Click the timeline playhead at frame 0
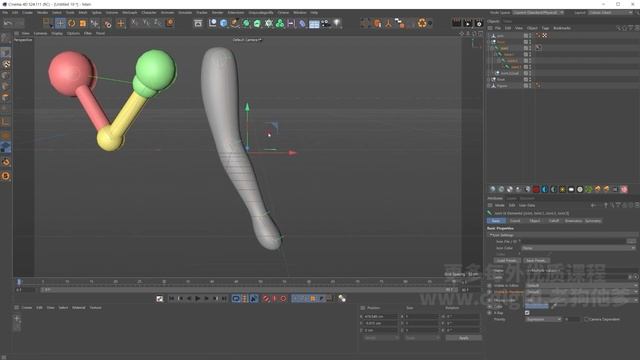The image size is (640, 360). click(19, 282)
